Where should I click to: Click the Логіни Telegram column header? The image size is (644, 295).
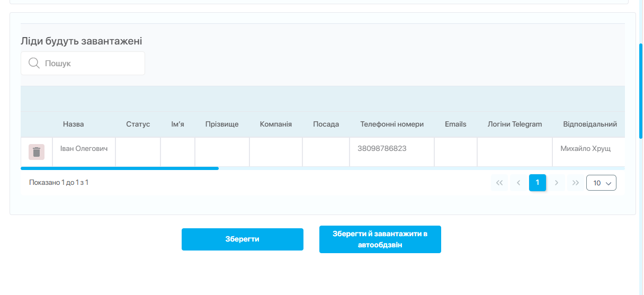click(x=515, y=124)
